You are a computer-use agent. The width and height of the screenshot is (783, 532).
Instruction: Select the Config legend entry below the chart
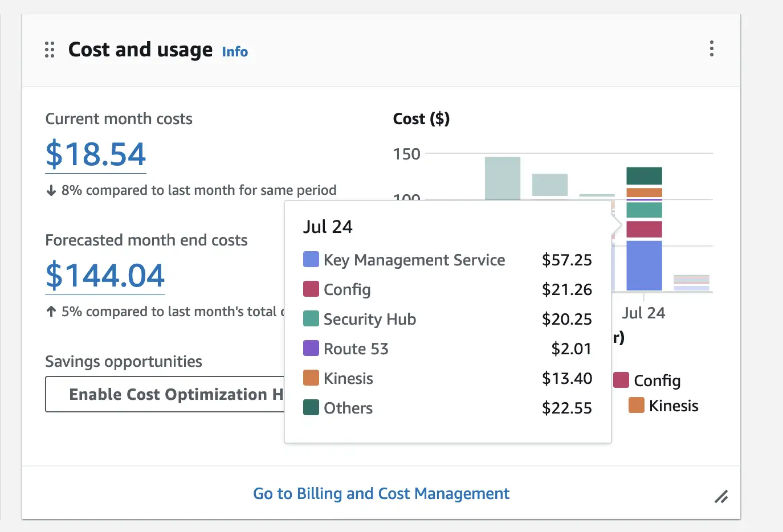pyautogui.click(x=647, y=380)
